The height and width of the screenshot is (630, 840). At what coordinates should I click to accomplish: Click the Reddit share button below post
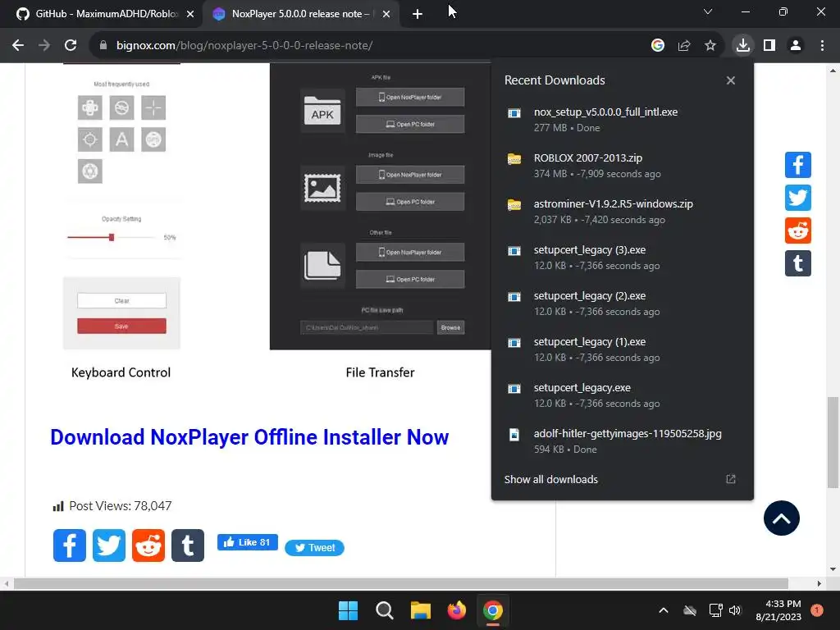(x=148, y=546)
